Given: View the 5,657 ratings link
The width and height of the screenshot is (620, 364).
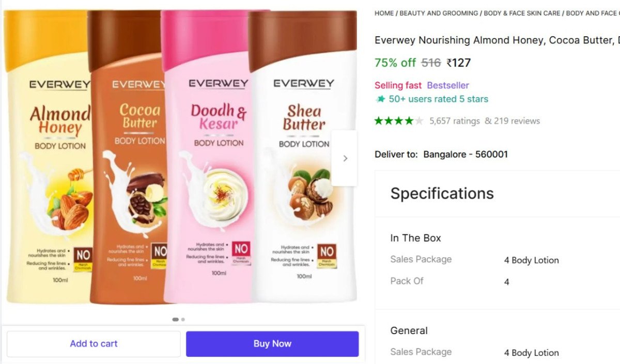Looking at the screenshot, I should [455, 121].
